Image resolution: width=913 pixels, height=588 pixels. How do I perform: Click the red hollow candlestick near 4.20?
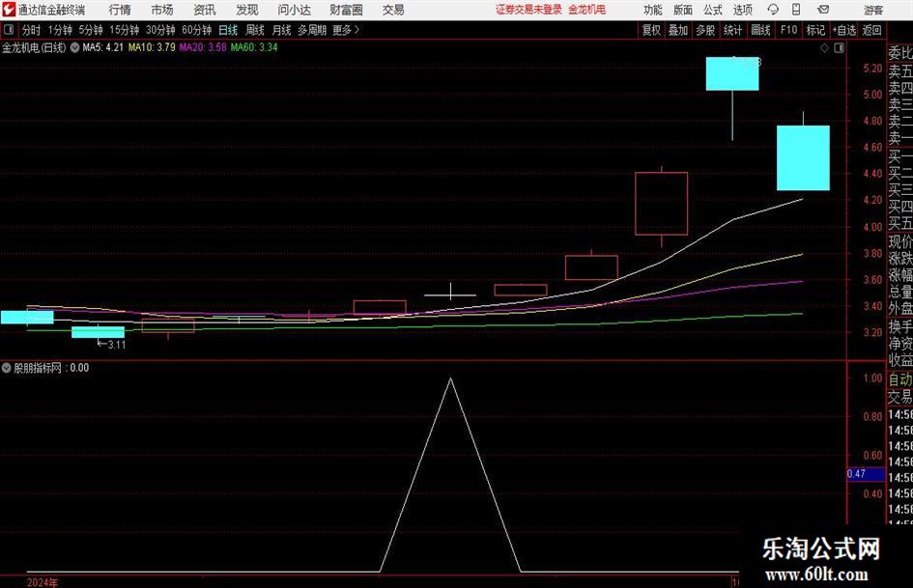tap(662, 204)
